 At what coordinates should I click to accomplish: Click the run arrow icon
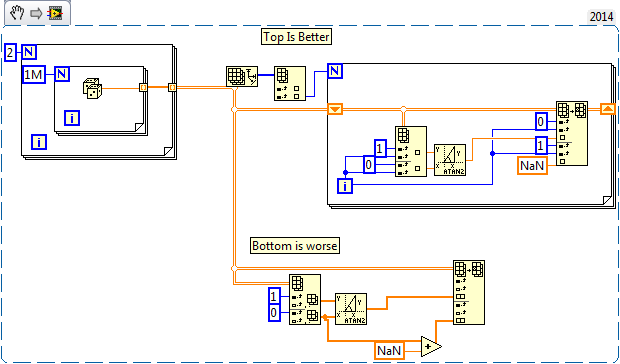click(x=36, y=14)
